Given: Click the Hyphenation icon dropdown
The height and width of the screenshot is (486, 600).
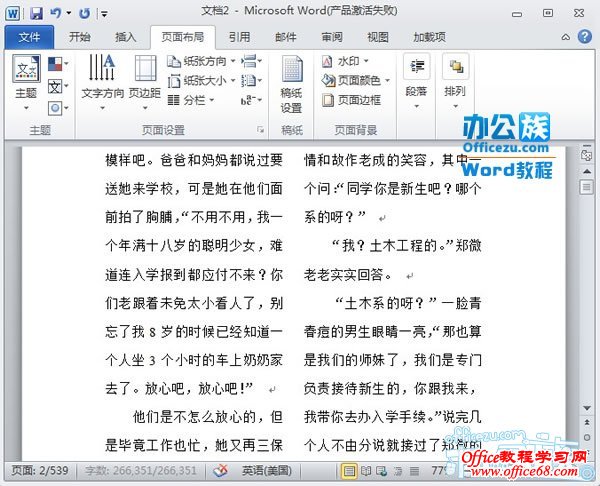Looking at the screenshot, I should [x=251, y=100].
